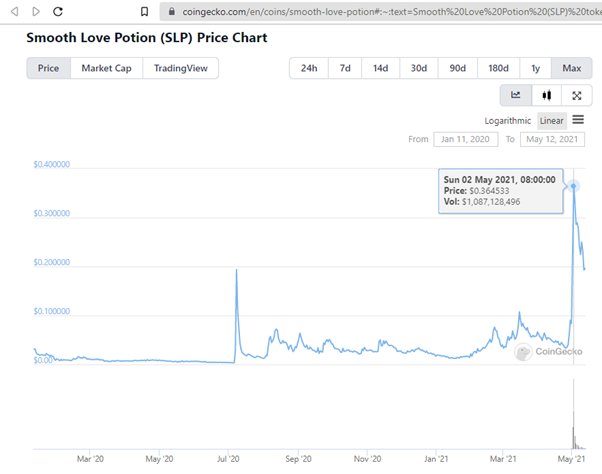602x474 pixels.
Task: Set chart range to 180d
Action: 498,68
